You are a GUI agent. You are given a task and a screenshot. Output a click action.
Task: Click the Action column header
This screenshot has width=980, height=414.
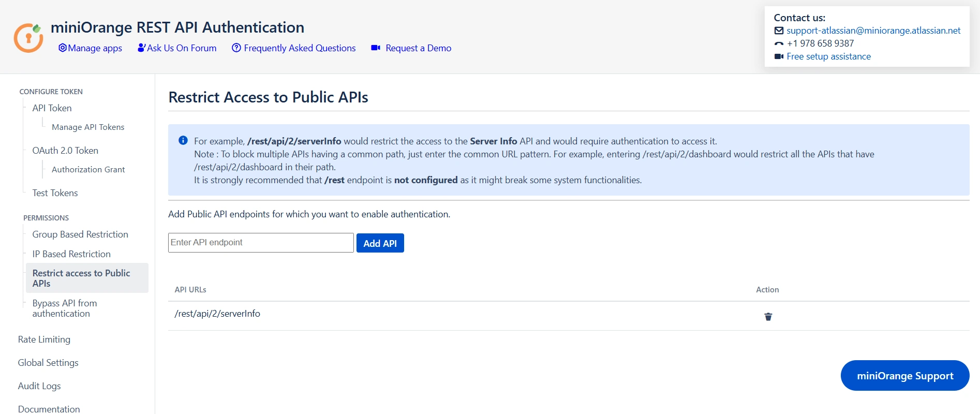pos(767,290)
